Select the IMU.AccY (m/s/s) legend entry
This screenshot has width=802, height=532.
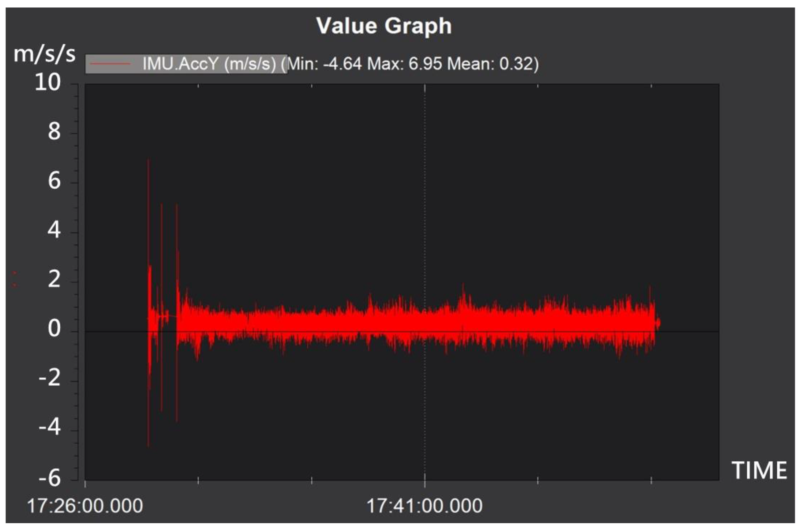[x=209, y=64]
